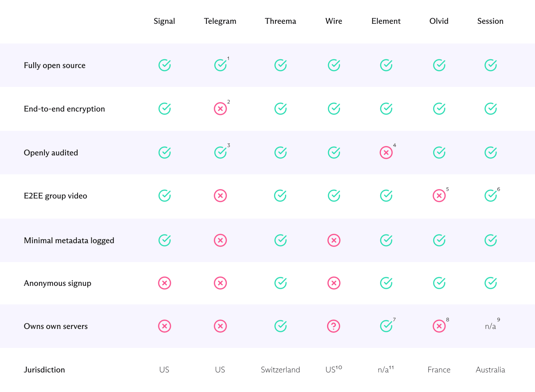
Task: Click the Telegram column header
Action: point(220,21)
